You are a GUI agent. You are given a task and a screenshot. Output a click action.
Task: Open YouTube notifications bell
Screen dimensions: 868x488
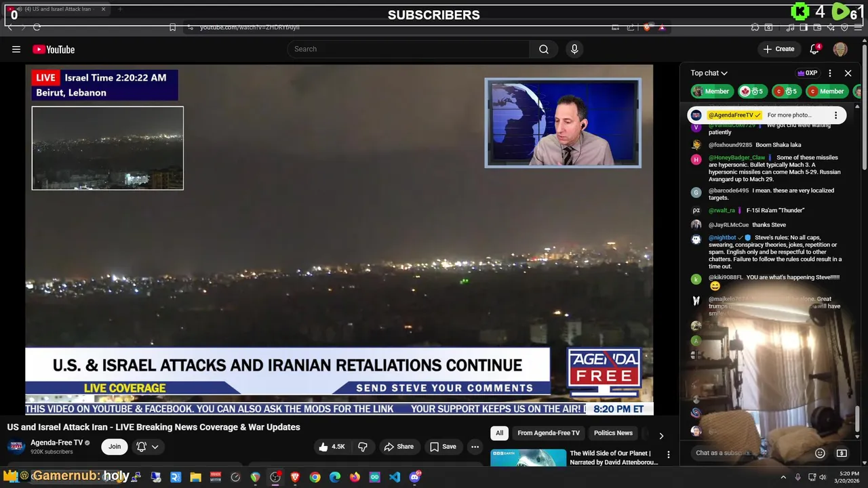click(815, 49)
